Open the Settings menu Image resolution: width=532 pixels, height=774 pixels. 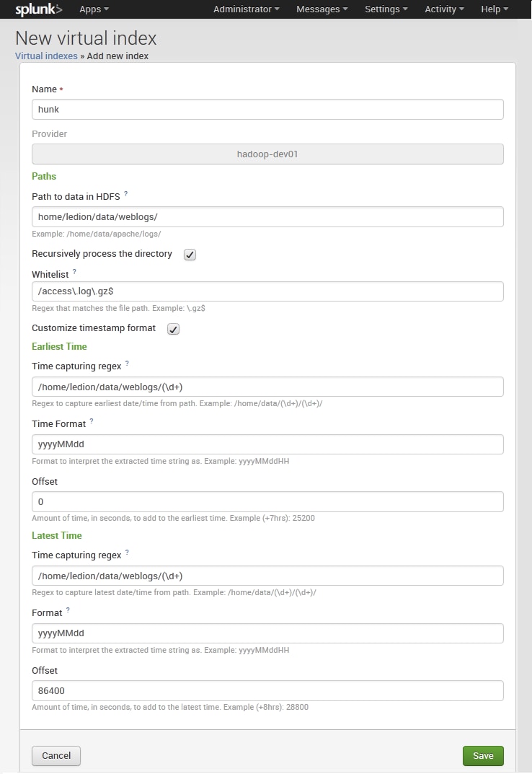(x=386, y=9)
